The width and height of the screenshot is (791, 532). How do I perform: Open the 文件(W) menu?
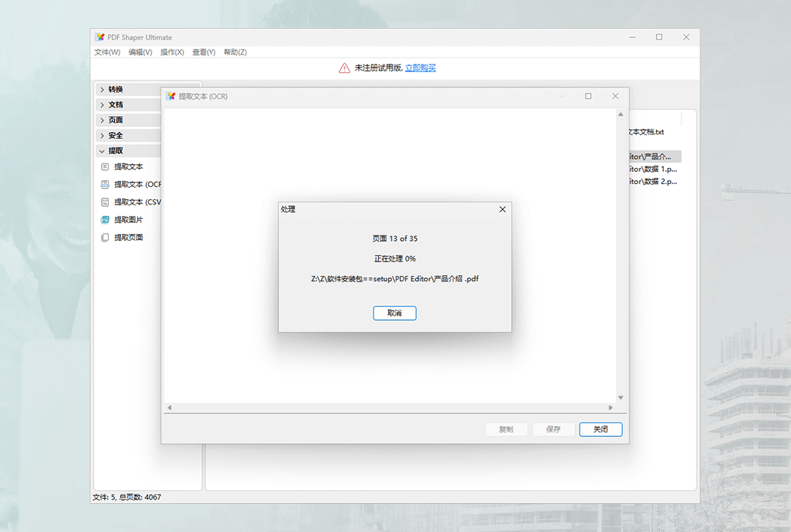tap(106, 52)
